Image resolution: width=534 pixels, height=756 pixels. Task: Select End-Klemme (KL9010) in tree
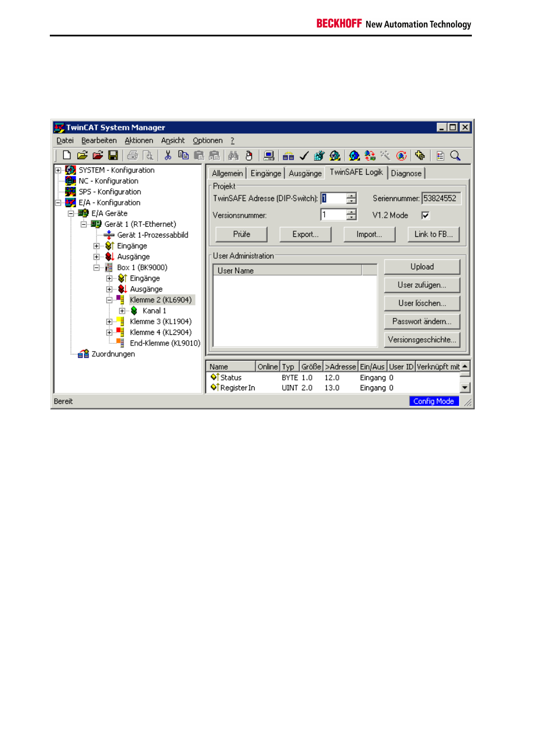click(165, 343)
